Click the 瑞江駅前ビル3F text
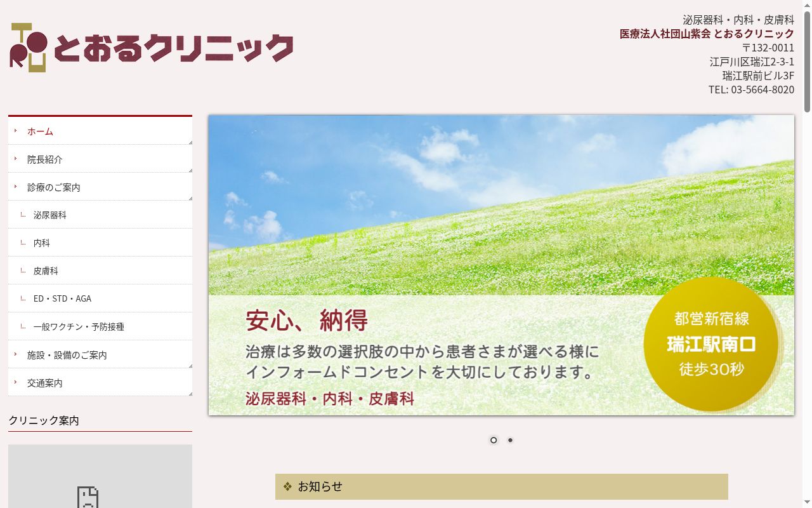812x508 pixels. [x=758, y=76]
